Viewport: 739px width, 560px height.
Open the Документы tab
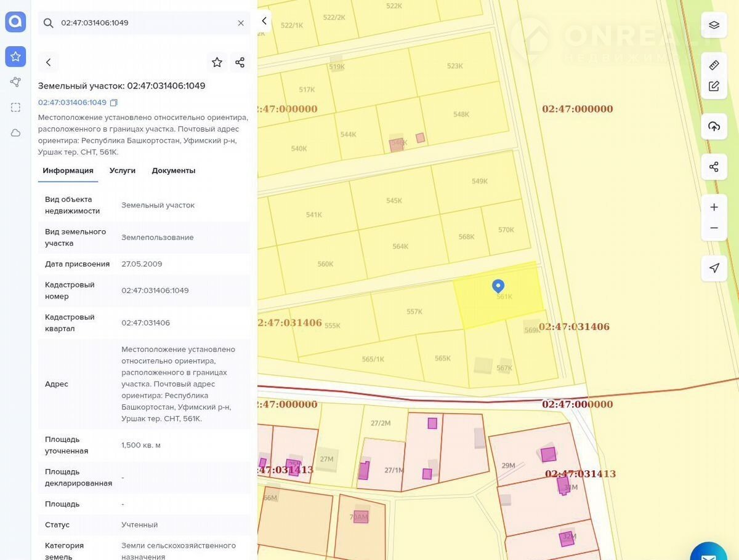pyautogui.click(x=174, y=170)
